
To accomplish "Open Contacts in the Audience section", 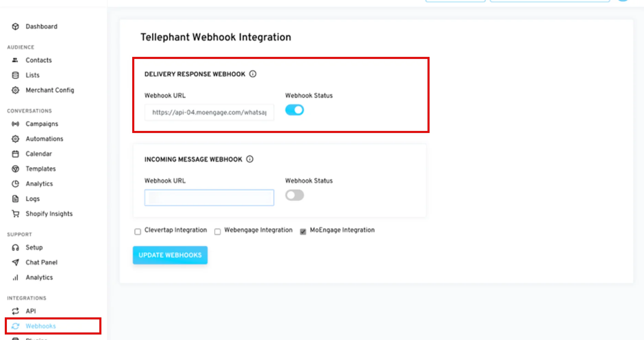I will [39, 60].
